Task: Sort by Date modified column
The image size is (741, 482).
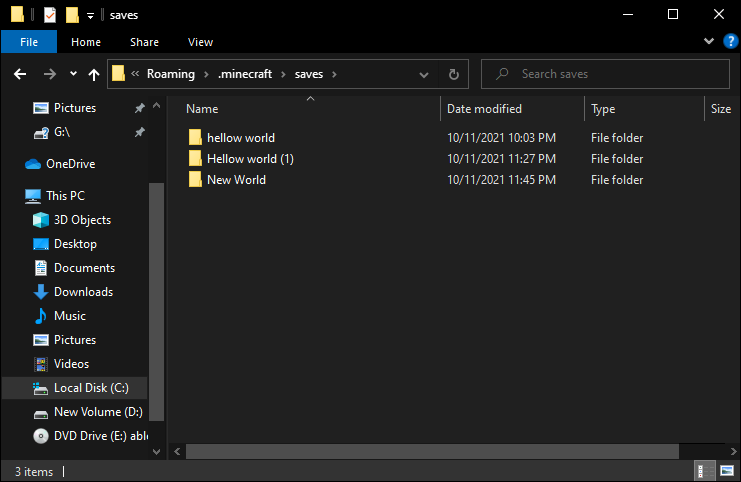Action: [484, 109]
